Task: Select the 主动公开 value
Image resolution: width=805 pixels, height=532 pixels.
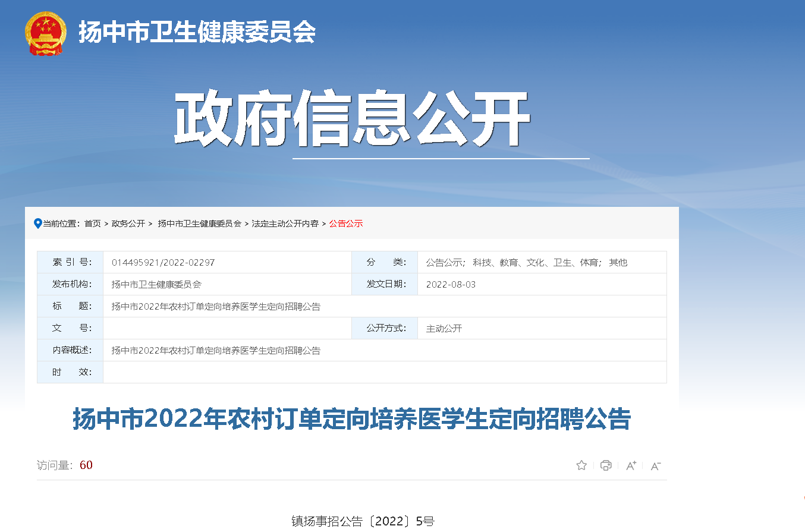Action: (x=444, y=328)
